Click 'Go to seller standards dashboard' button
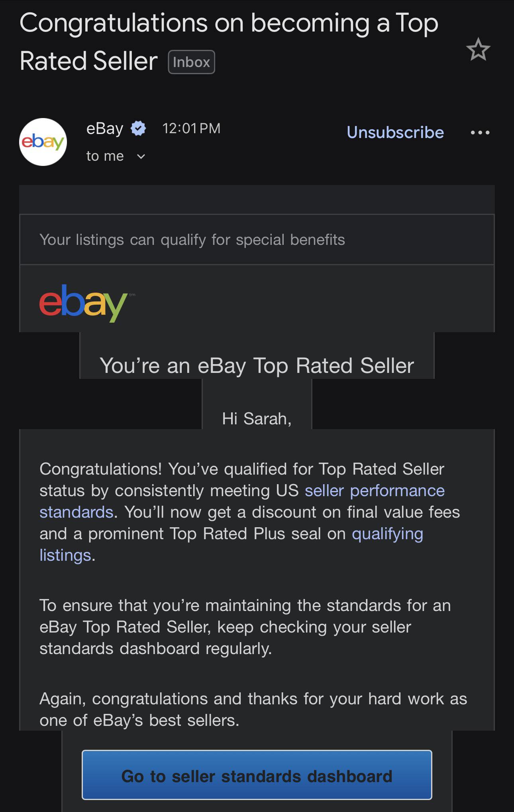The width and height of the screenshot is (514, 812). pos(257,775)
